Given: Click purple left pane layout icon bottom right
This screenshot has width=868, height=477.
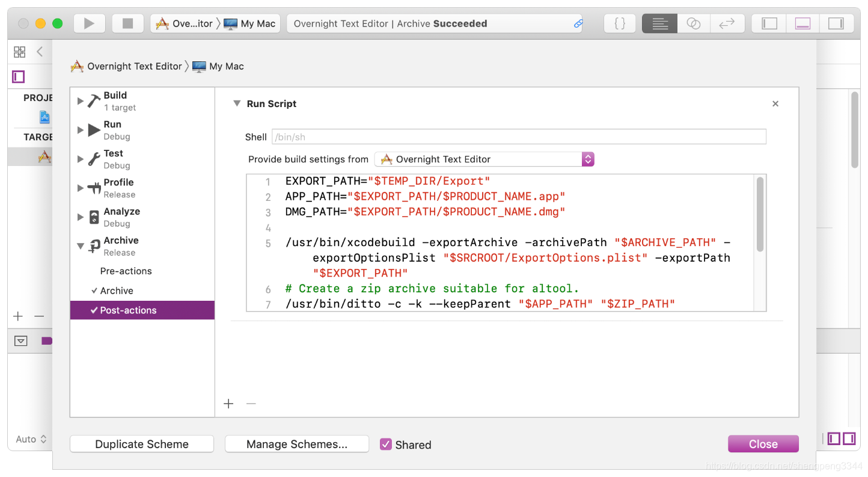Looking at the screenshot, I should (x=834, y=439).
